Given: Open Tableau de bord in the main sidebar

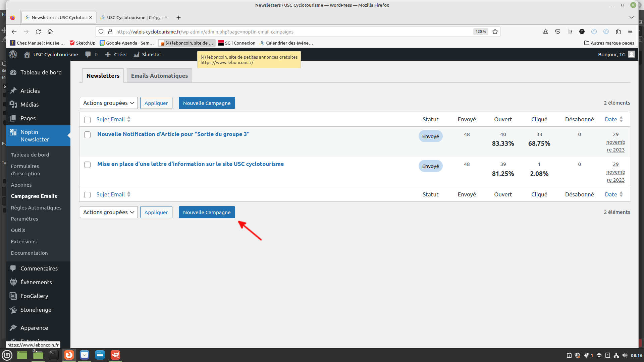Looking at the screenshot, I should (x=38, y=72).
